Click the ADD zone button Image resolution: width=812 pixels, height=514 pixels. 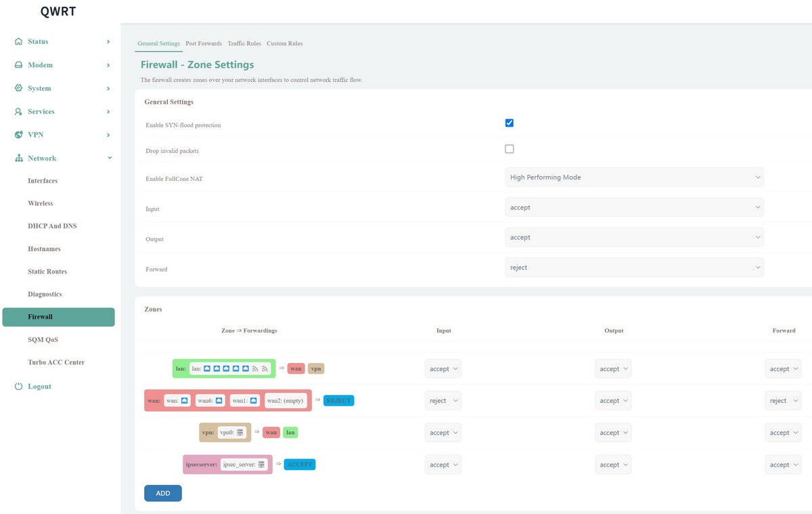(162, 493)
